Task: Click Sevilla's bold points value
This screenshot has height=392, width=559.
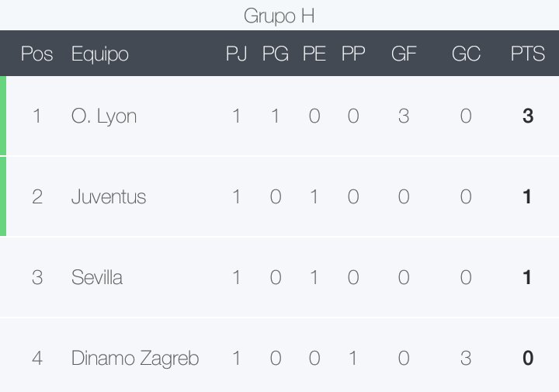Action: tap(528, 277)
